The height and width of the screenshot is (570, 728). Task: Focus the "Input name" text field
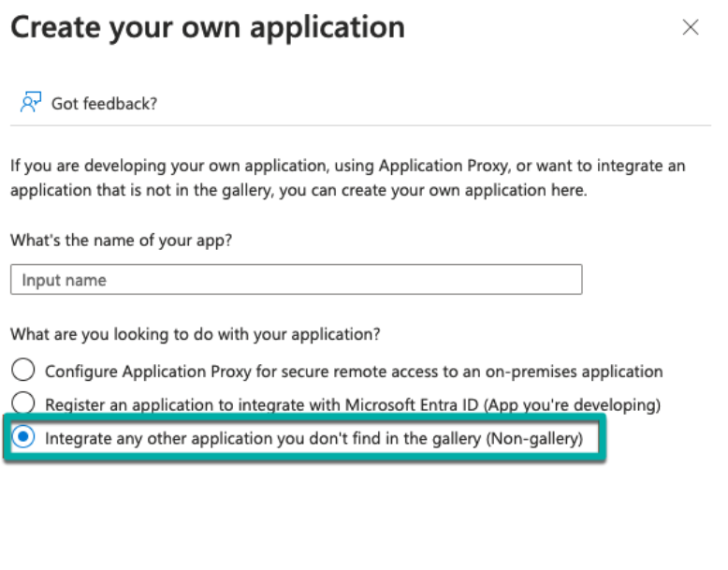point(296,280)
